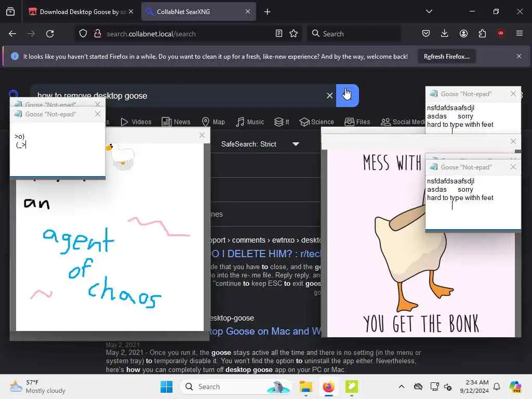Clear the SearXNG search query
The width and height of the screenshot is (532, 399).
pyautogui.click(x=329, y=96)
